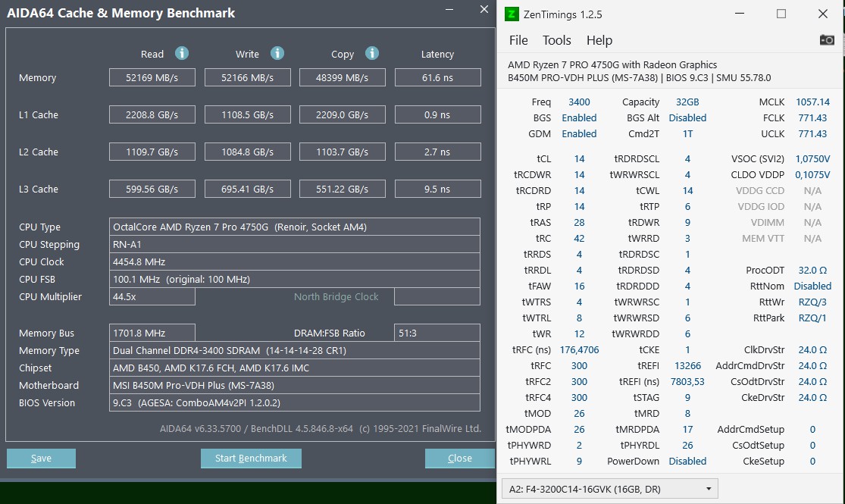
Task: Click the Save button in AIDA64
Action: point(41,459)
